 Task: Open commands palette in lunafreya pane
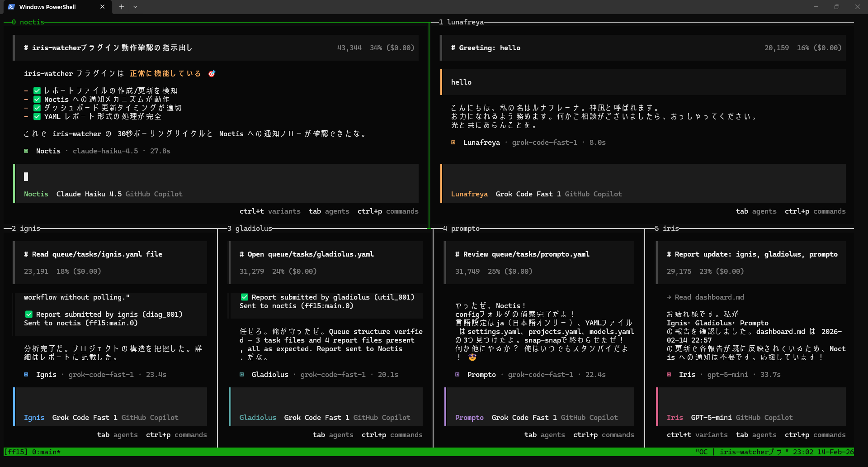(x=815, y=211)
